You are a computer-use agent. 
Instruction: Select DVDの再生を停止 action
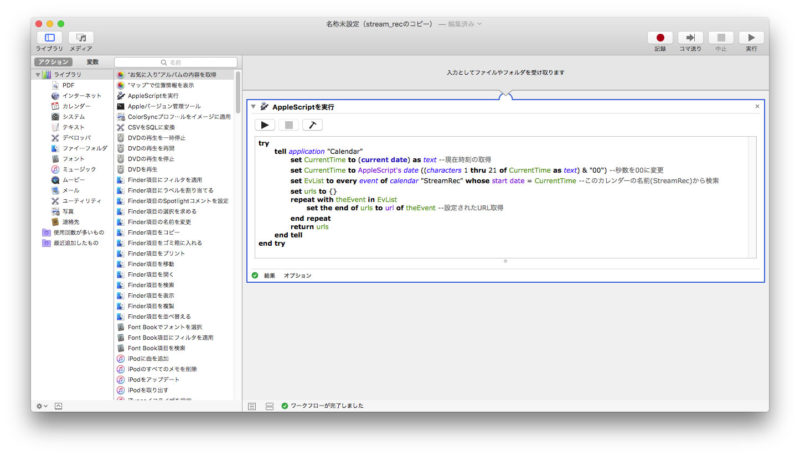coord(146,159)
